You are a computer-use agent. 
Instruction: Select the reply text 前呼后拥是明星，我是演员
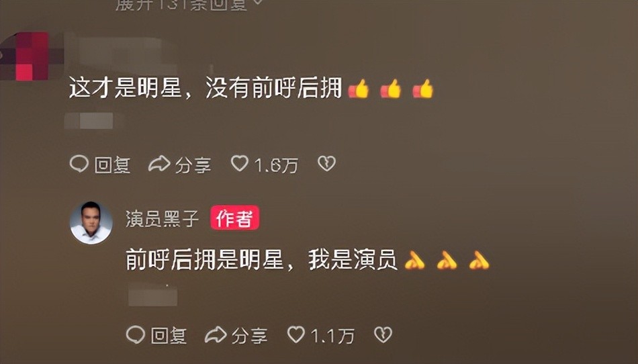point(261,259)
